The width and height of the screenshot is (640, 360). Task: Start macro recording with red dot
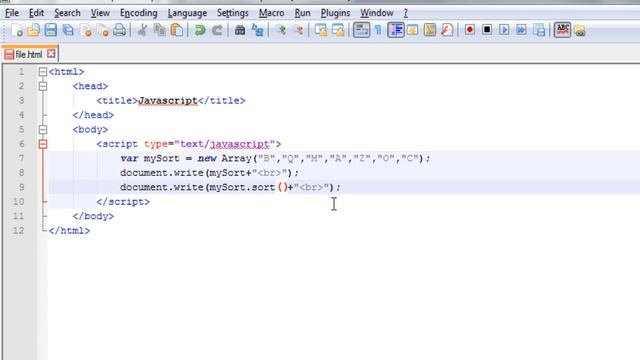pos(470,30)
